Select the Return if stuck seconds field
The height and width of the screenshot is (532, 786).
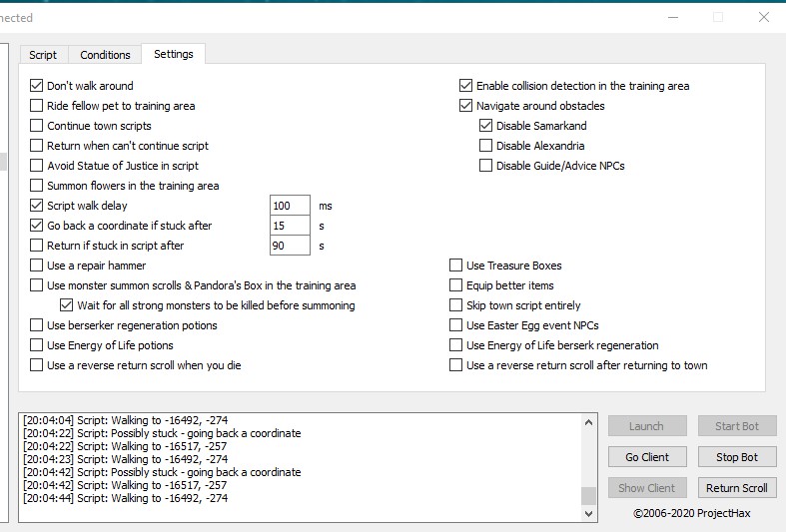(291, 246)
